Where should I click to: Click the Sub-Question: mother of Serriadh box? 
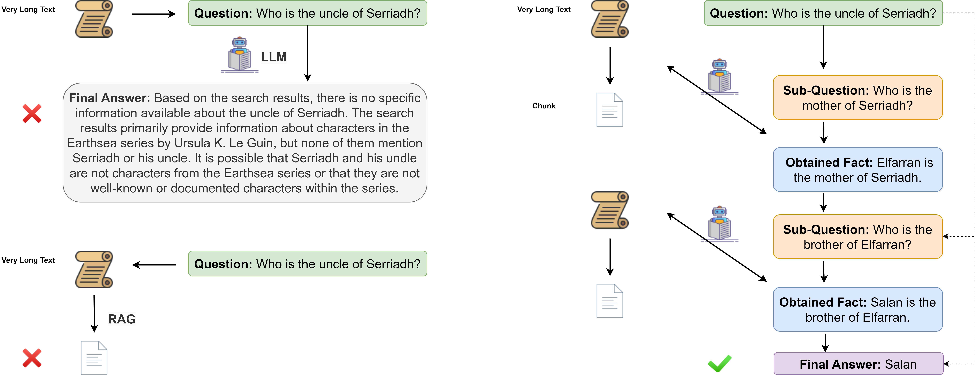(858, 98)
